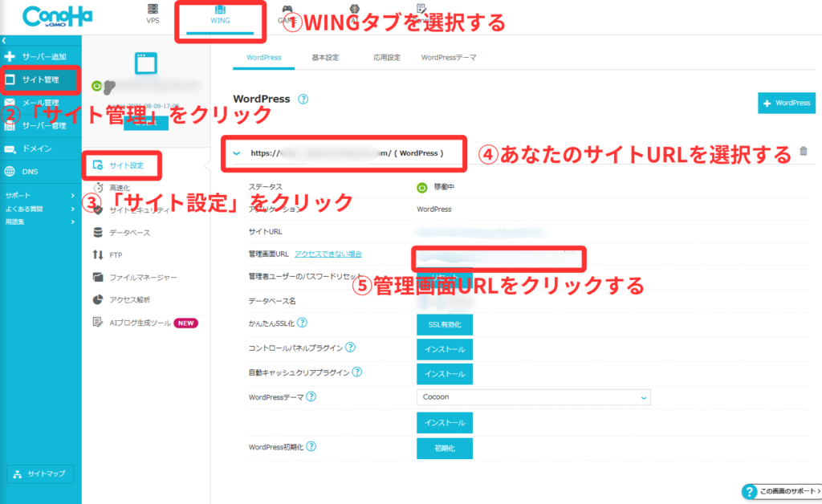Collapse the left sidebar with top arrow
This screenshot has height=504, width=822.
(x=4, y=39)
